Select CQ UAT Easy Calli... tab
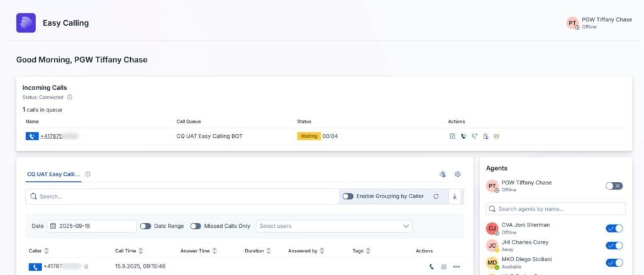Image resolution: width=644 pixels, height=275 pixels. 53,174
